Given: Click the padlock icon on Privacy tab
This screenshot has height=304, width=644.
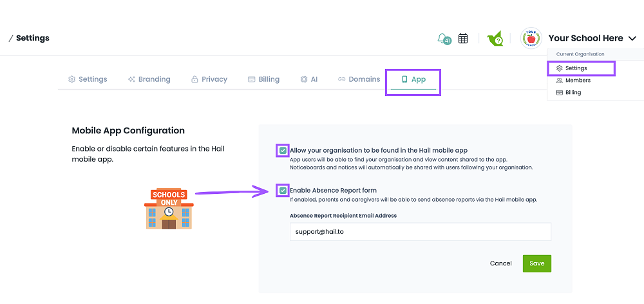Looking at the screenshot, I should point(194,80).
